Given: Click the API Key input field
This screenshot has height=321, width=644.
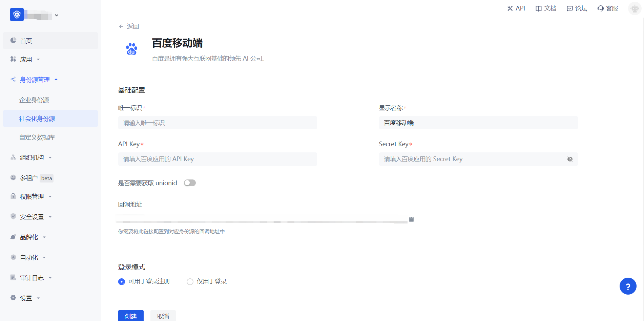Looking at the screenshot, I should click(217, 159).
